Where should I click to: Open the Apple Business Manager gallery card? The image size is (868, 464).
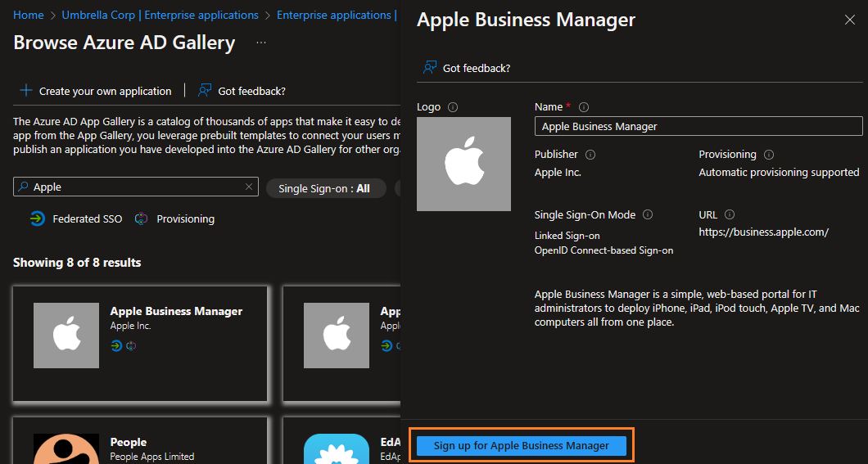(140, 344)
